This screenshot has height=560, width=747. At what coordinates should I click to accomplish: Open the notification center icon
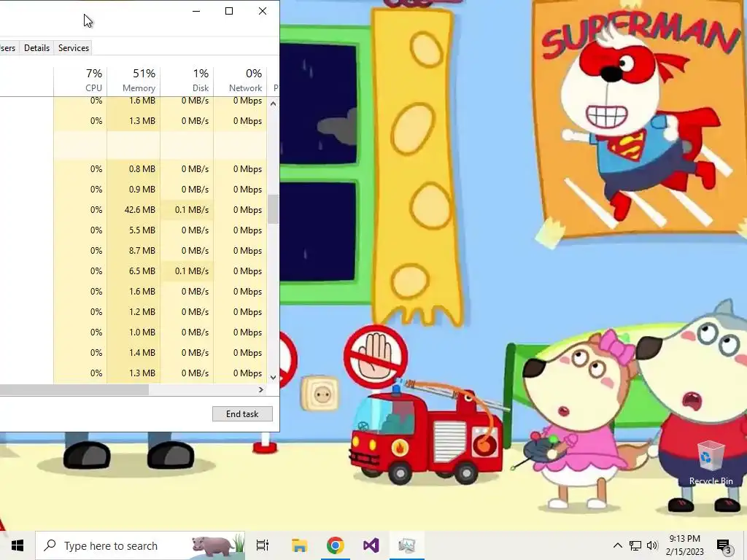tap(724, 546)
